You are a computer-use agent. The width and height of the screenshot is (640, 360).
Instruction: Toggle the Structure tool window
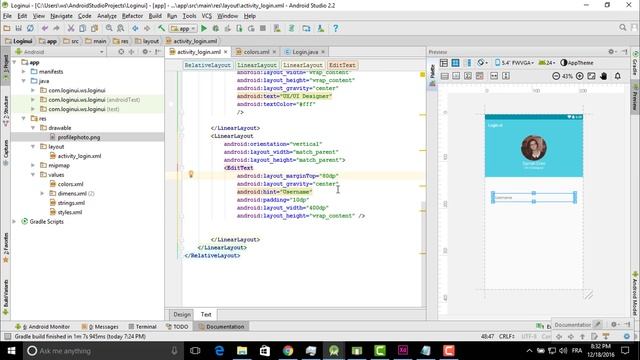(x=6, y=110)
